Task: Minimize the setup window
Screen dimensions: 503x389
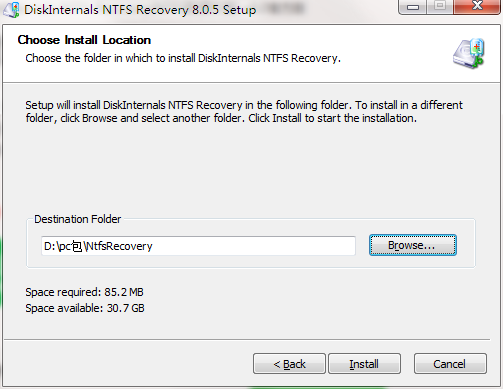Action: point(413,7)
